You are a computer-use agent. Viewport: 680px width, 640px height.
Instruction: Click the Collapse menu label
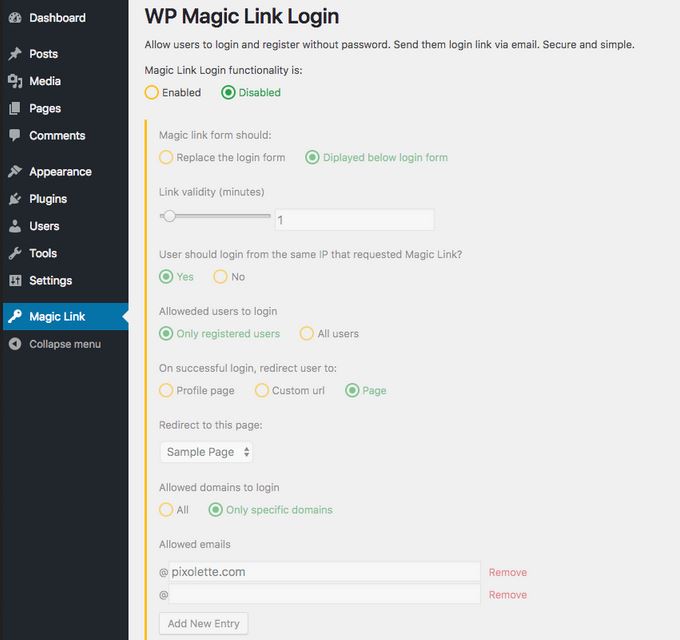65,344
